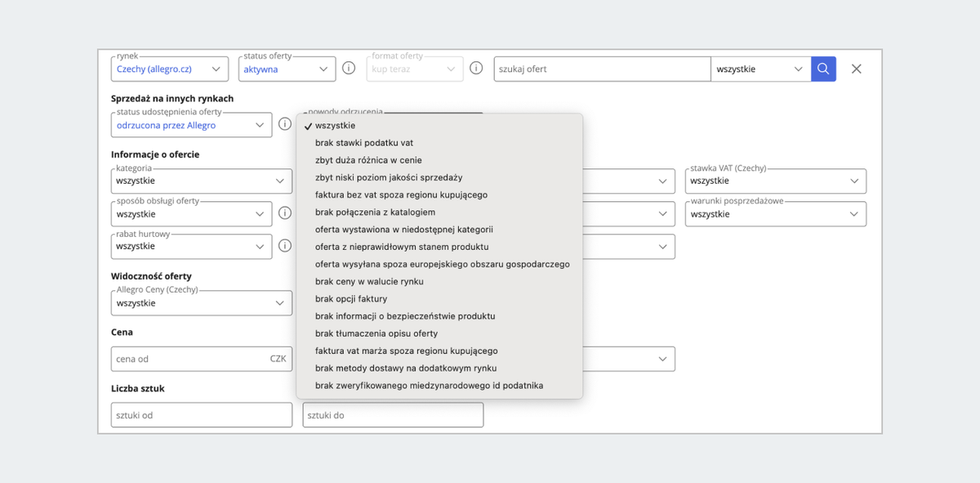Click info icon beside rabat hurtowy
This screenshot has height=483, width=980.
(285, 246)
